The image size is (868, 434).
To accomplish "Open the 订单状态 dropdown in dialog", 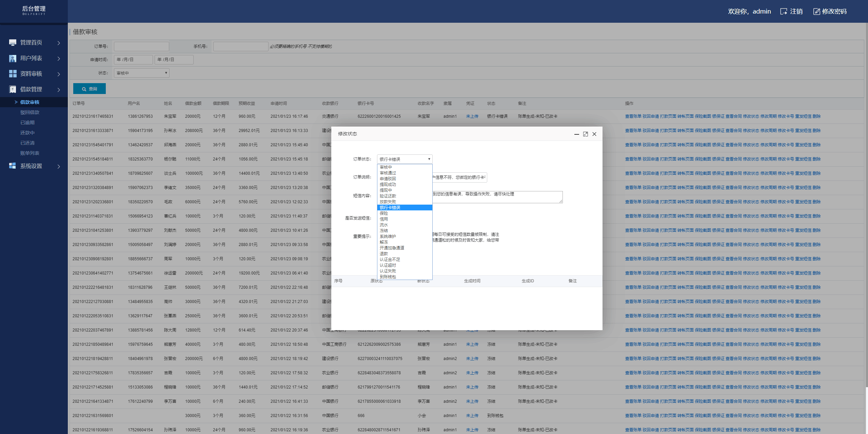I will click(405, 159).
